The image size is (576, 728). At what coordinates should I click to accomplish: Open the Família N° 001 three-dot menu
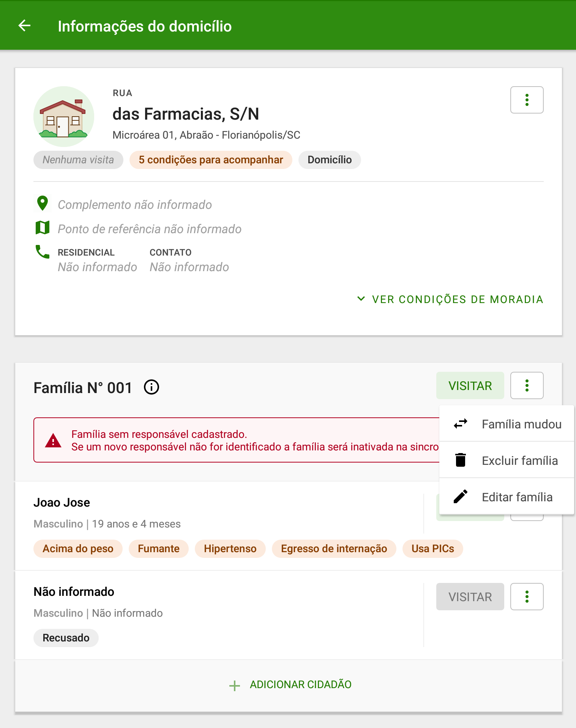(527, 385)
